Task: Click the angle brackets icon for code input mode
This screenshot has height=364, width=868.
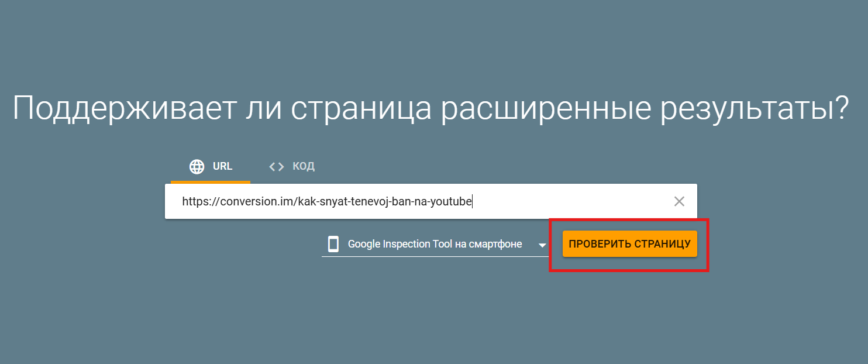Action: point(275,166)
